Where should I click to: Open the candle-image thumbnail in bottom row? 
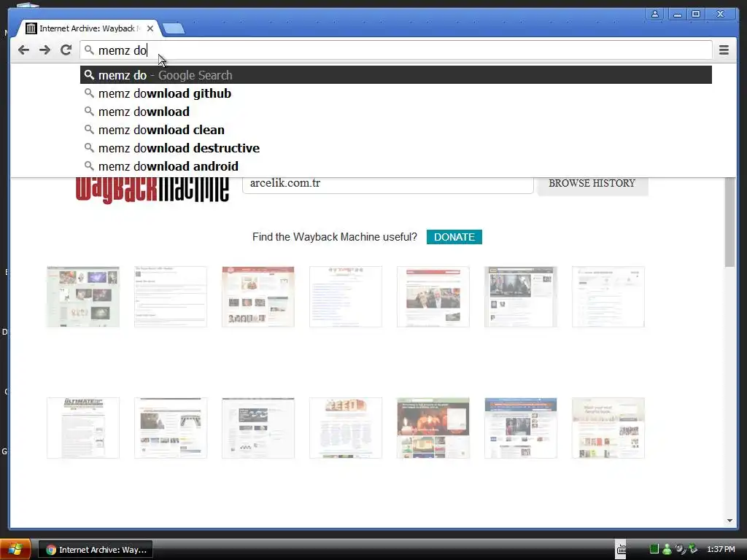(433, 428)
